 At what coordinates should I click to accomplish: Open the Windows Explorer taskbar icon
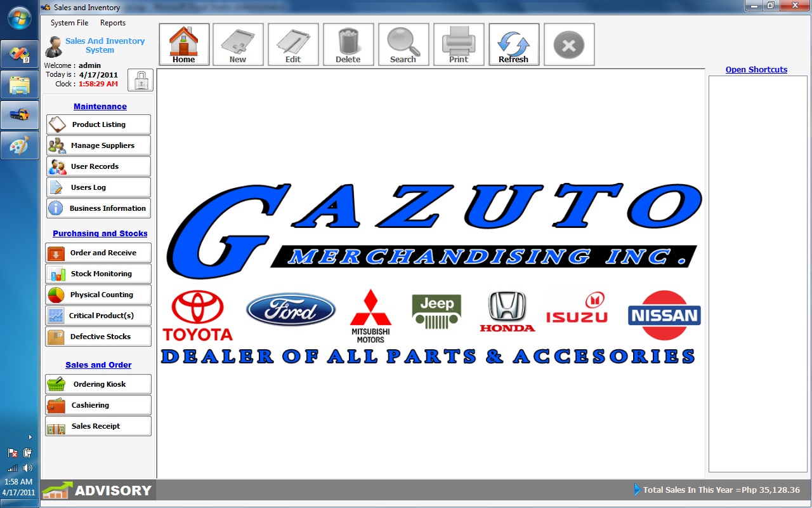click(x=20, y=84)
